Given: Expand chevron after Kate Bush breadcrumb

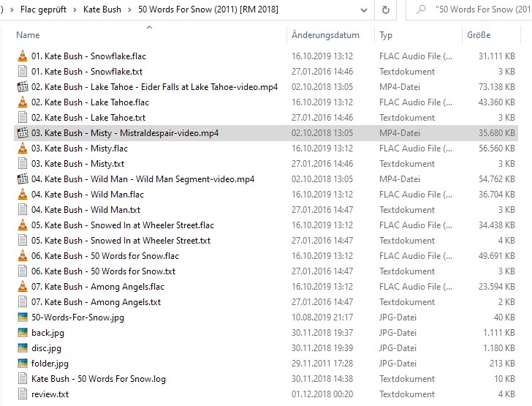Looking at the screenshot, I should [129, 10].
